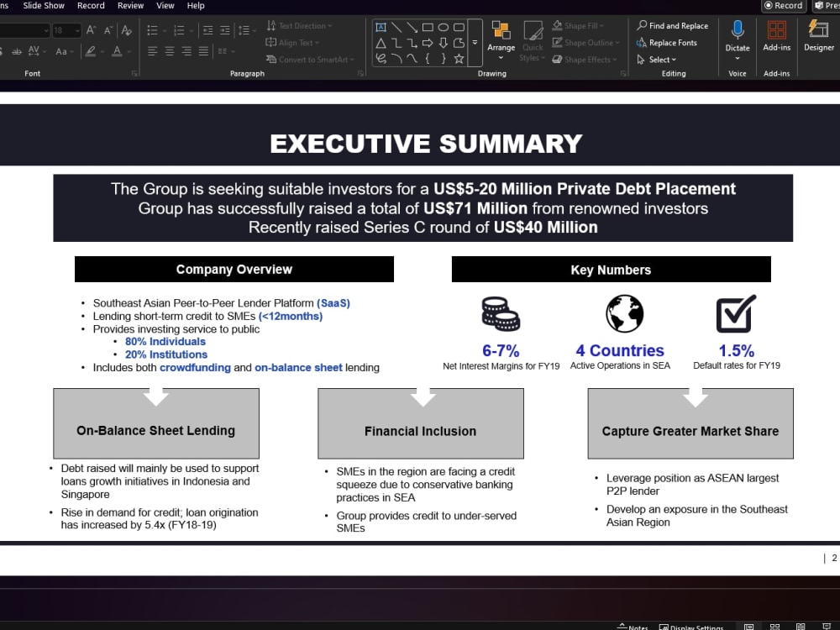The width and height of the screenshot is (840, 630).
Task: Open the Select dropdown in Editing
Action: 657,60
